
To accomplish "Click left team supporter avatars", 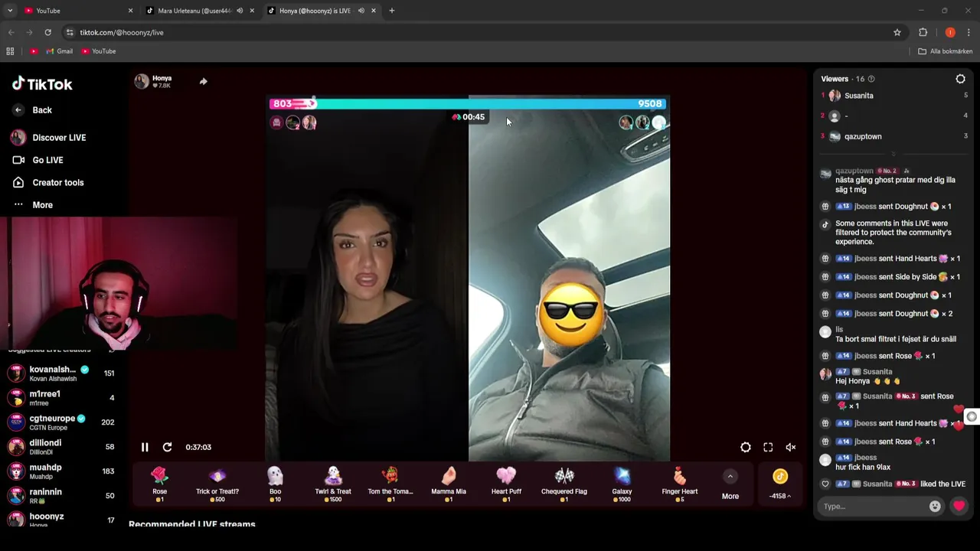I will tap(293, 122).
